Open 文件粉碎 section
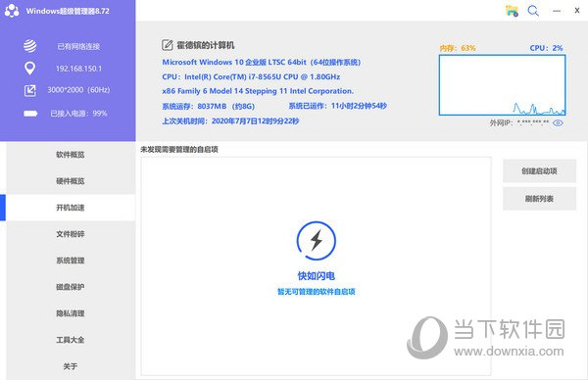The image size is (588, 380). (x=71, y=234)
